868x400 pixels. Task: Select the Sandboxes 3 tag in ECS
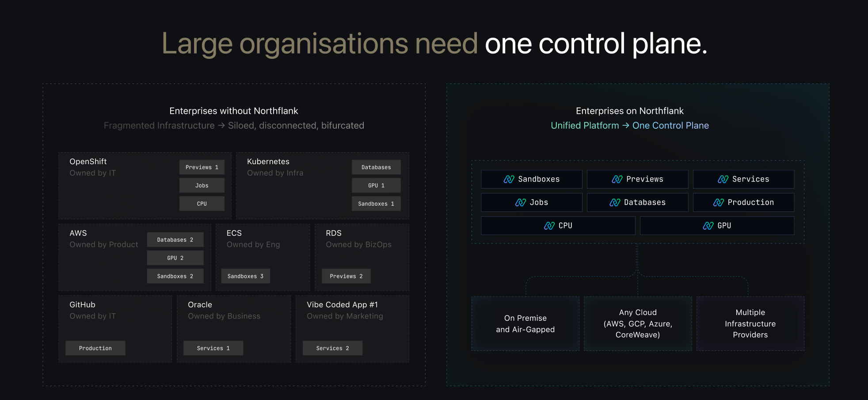point(245,276)
